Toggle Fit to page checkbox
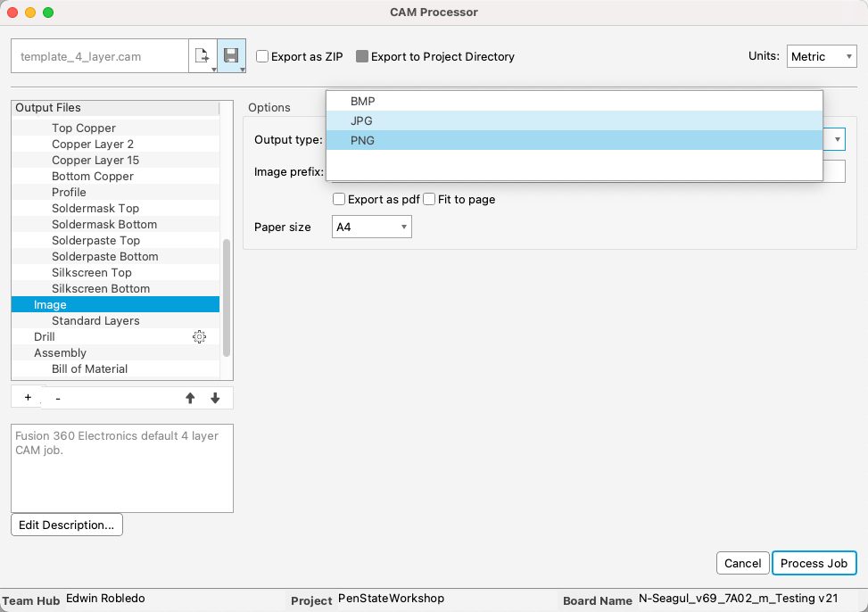 click(429, 199)
